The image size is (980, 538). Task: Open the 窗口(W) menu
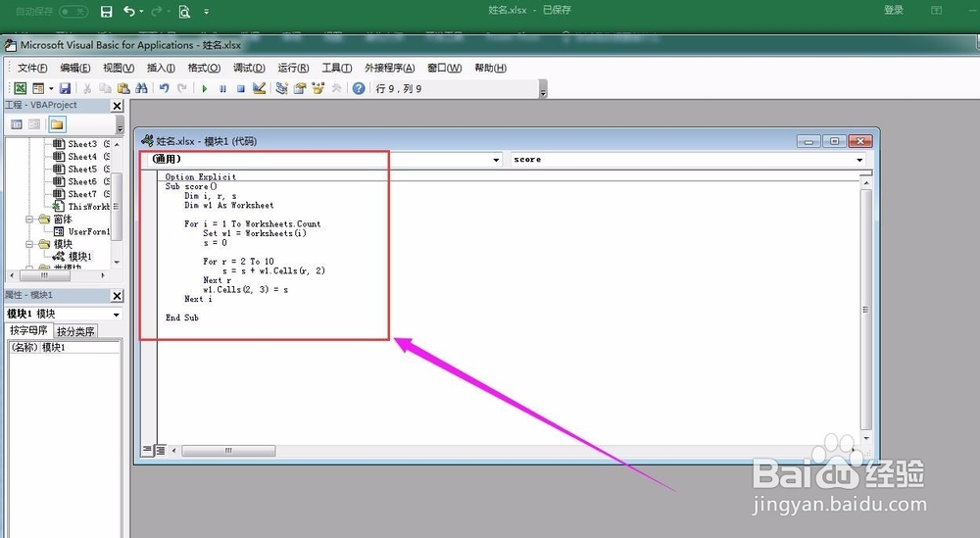444,69
